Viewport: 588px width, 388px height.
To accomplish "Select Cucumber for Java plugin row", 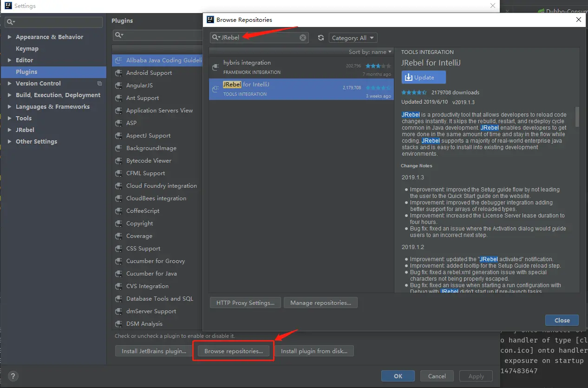I will pos(157,274).
